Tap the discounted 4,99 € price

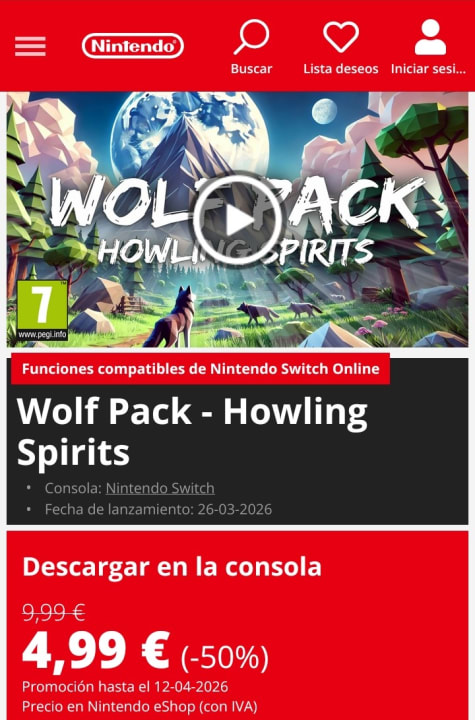click(96, 651)
